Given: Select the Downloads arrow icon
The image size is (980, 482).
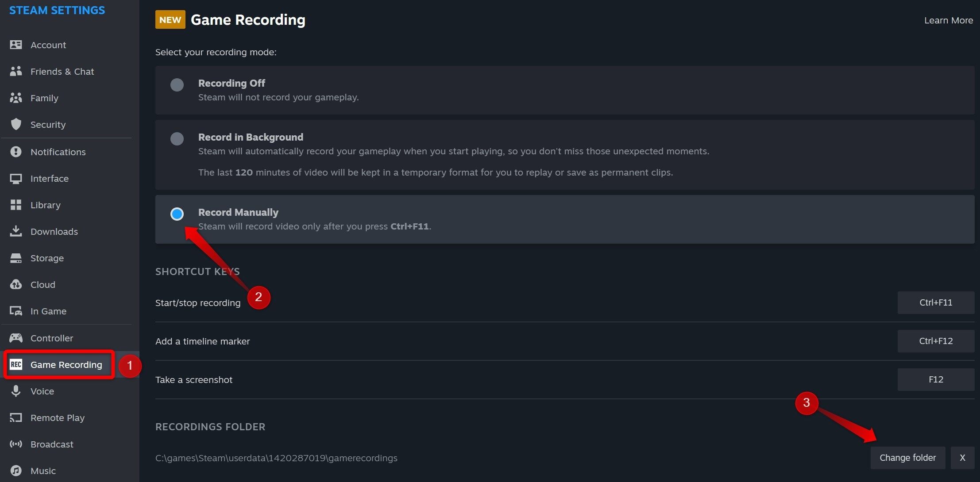Looking at the screenshot, I should tap(16, 231).
